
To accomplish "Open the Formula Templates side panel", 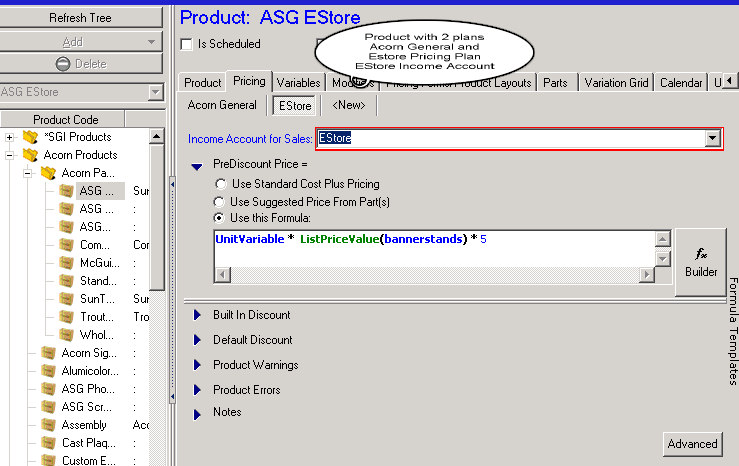I will click(x=733, y=331).
